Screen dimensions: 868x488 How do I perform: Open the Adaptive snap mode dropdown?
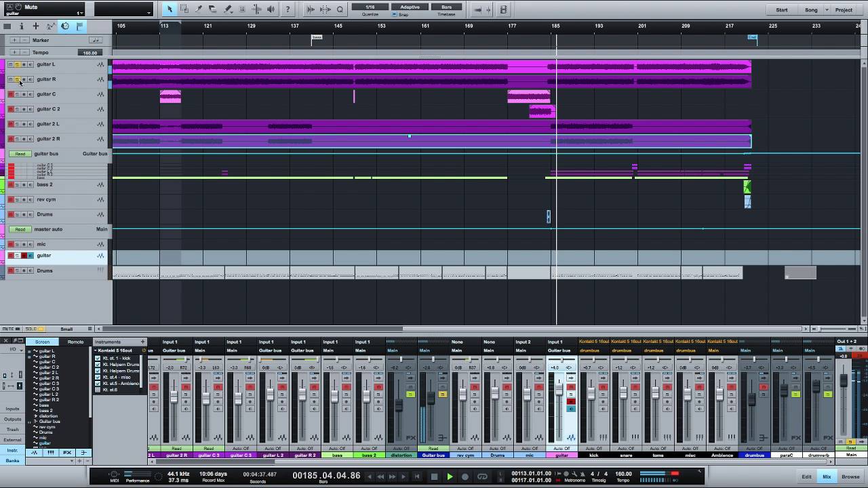click(410, 7)
